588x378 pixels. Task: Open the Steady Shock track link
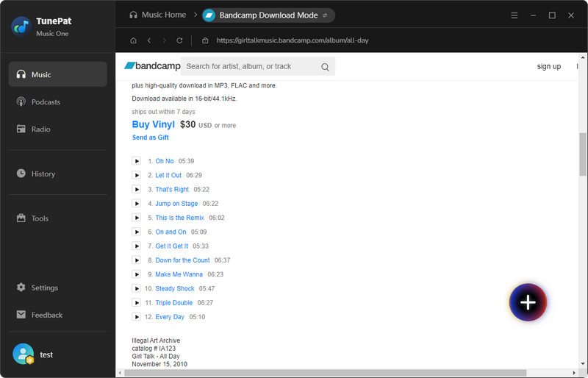175,289
